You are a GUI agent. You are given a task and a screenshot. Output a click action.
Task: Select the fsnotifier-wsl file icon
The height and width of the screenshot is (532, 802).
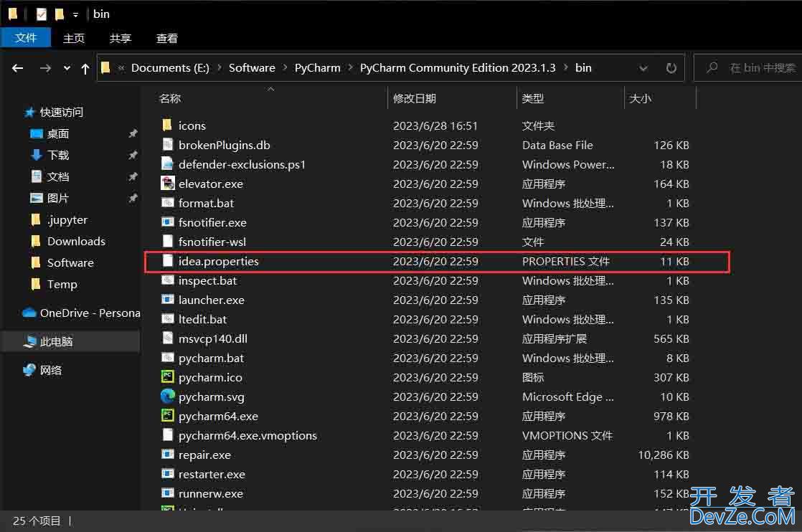167,241
